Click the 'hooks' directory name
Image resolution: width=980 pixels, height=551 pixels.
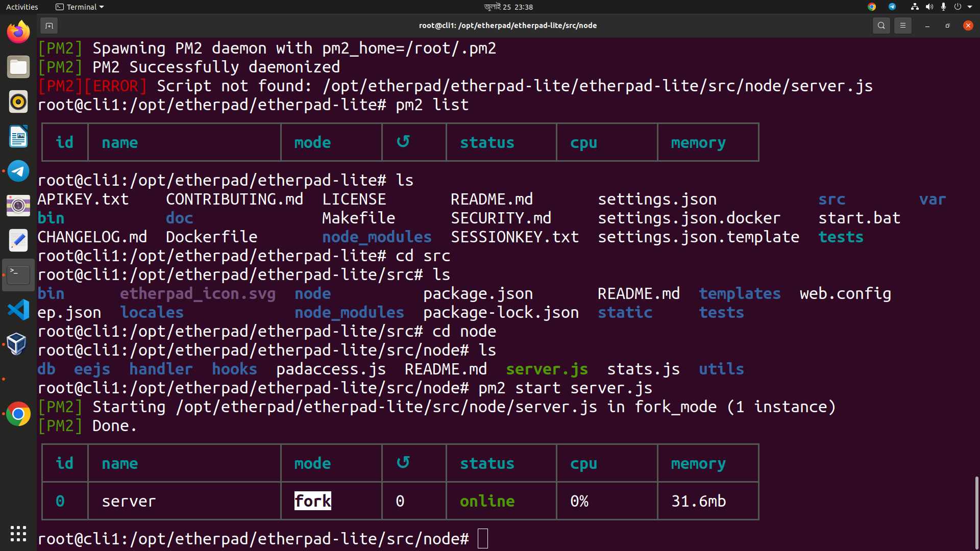coord(234,369)
